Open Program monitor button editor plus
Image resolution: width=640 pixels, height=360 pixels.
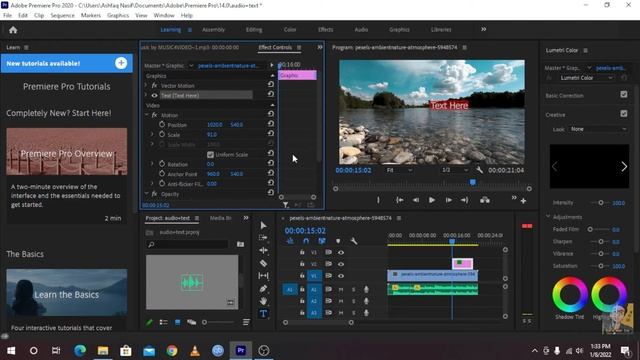click(523, 200)
